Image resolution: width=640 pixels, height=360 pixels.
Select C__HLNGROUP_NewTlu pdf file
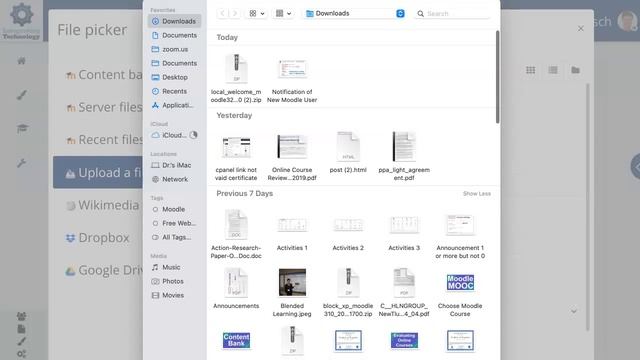[x=404, y=292]
